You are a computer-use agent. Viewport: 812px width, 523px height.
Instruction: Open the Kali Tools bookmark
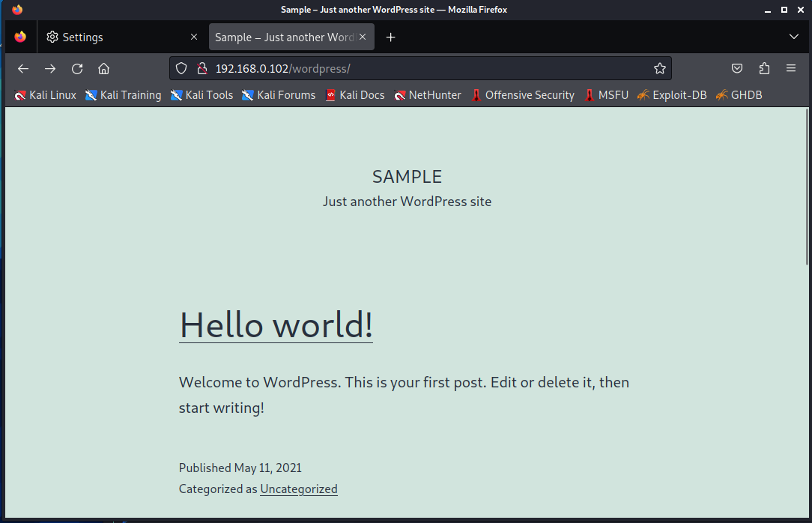pos(202,95)
